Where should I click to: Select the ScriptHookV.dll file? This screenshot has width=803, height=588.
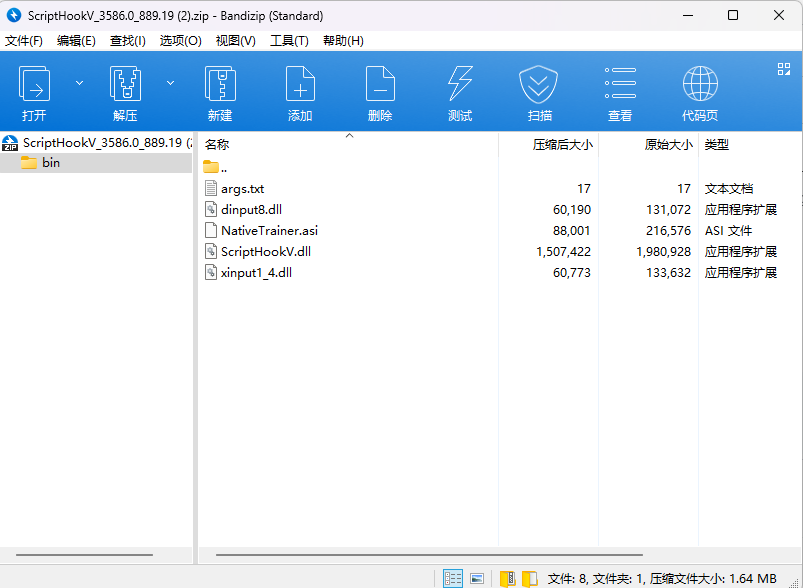tap(266, 252)
